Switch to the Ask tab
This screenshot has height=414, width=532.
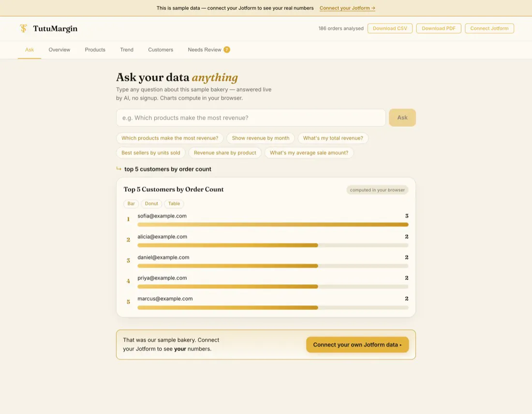click(30, 49)
